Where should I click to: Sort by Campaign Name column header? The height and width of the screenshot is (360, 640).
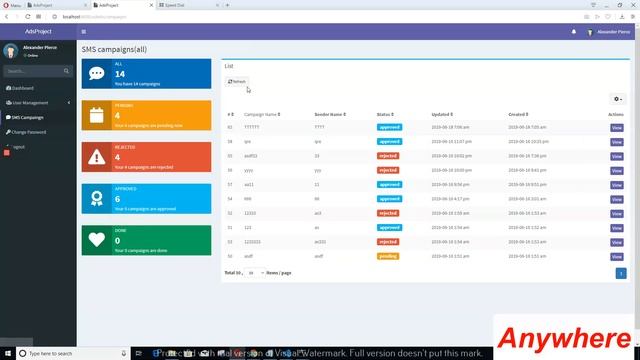click(x=262, y=114)
